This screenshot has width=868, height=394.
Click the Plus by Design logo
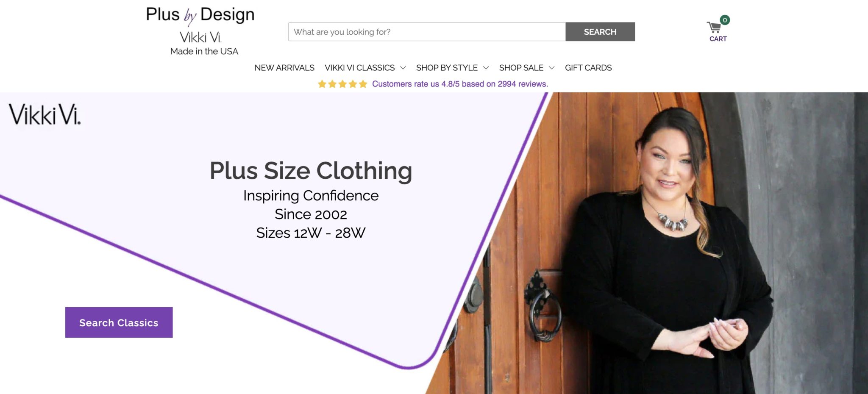point(200,15)
